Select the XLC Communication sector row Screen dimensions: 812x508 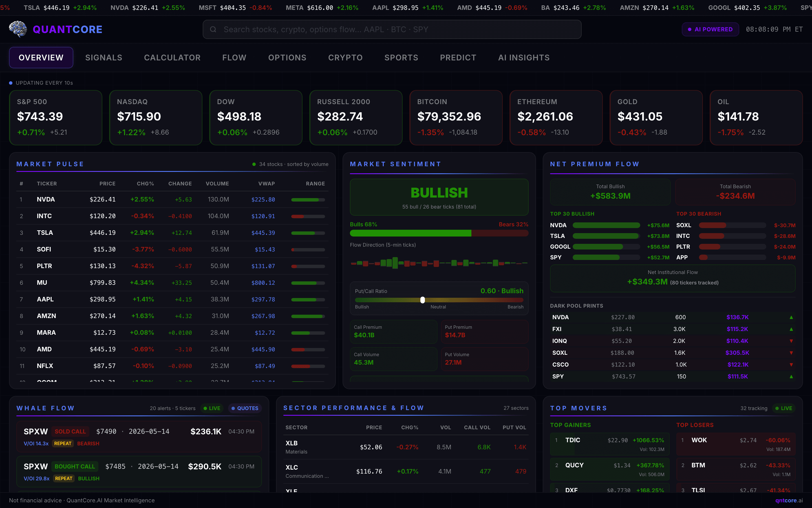(x=406, y=471)
